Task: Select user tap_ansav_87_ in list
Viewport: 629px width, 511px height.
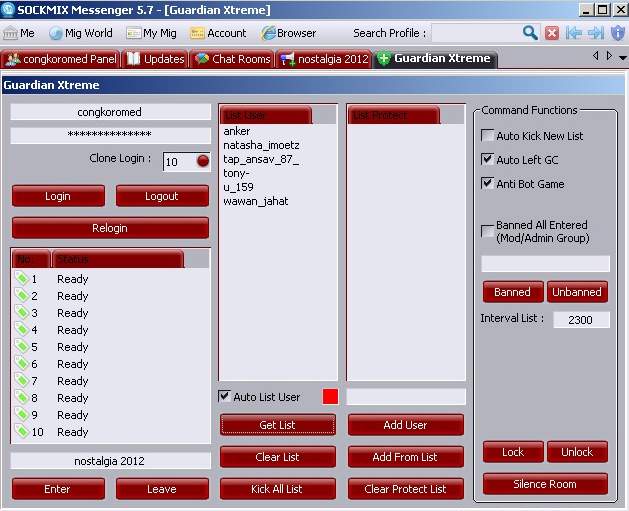Action: [x=261, y=159]
